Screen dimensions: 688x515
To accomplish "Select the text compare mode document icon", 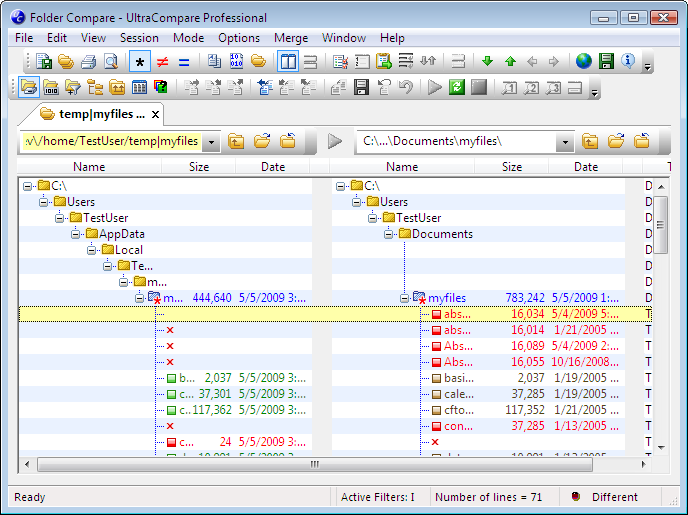I will pyautogui.click(x=214, y=61).
